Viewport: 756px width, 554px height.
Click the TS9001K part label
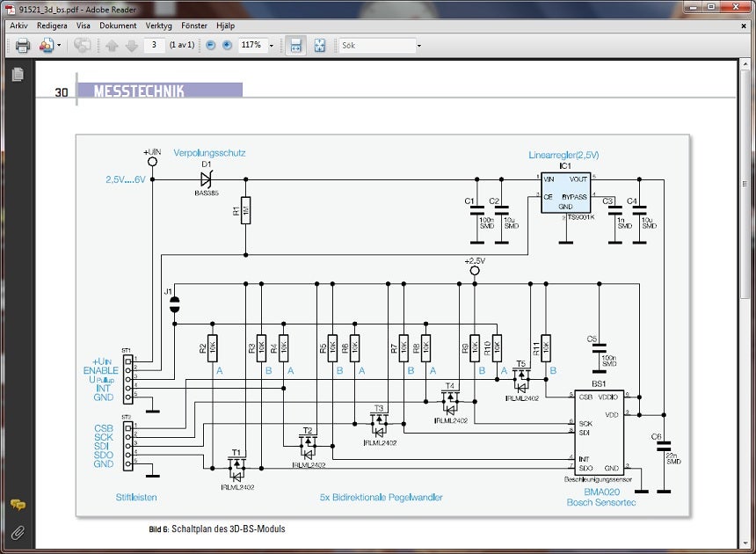pyautogui.click(x=580, y=217)
